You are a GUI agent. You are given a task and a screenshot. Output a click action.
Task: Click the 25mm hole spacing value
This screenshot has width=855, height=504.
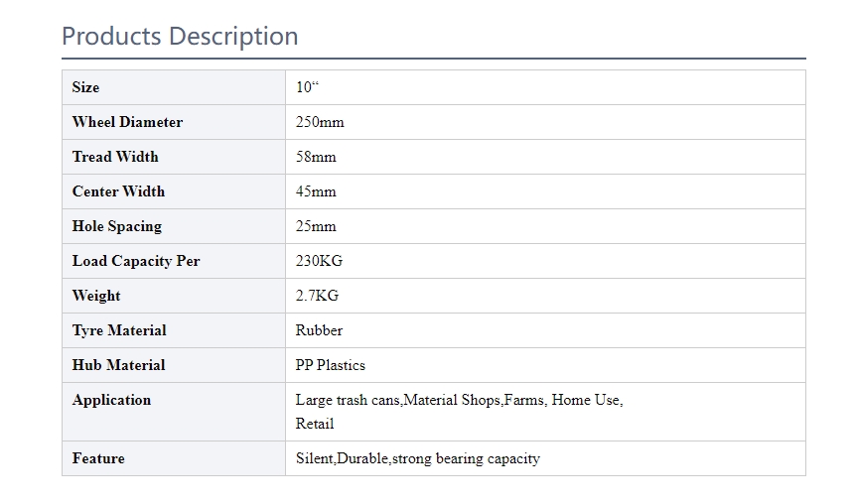click(316, 226)
